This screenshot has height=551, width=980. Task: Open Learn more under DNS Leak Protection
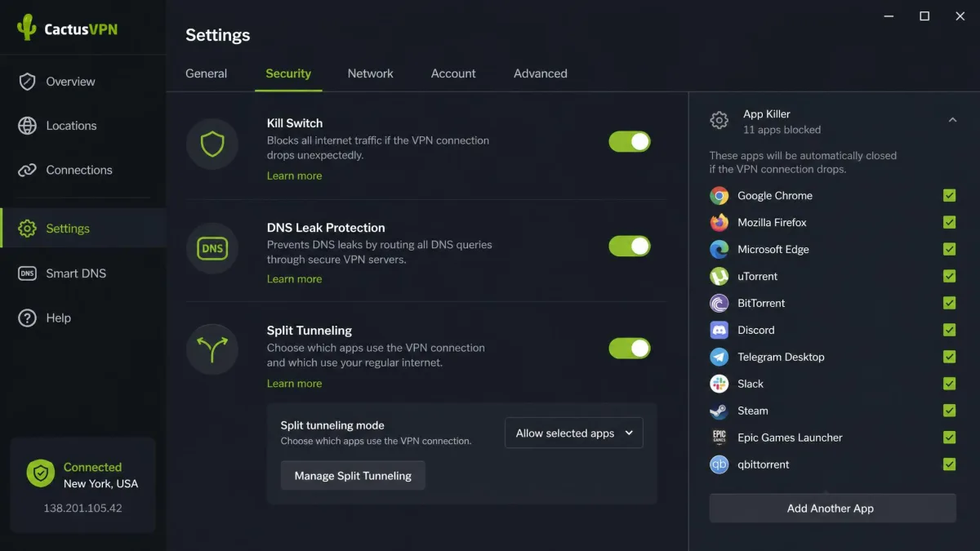click(x=295, y=279)
